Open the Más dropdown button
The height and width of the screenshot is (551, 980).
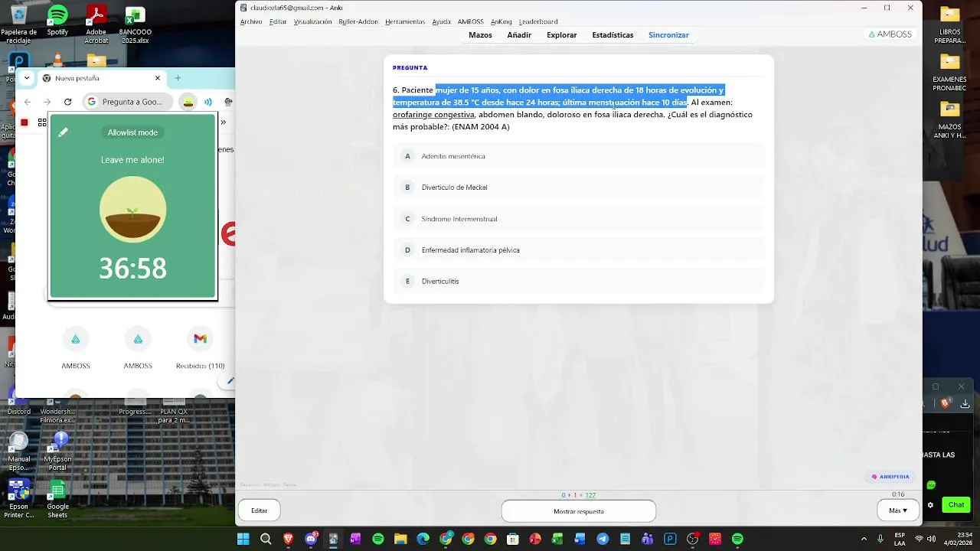[x=898, y=511]
